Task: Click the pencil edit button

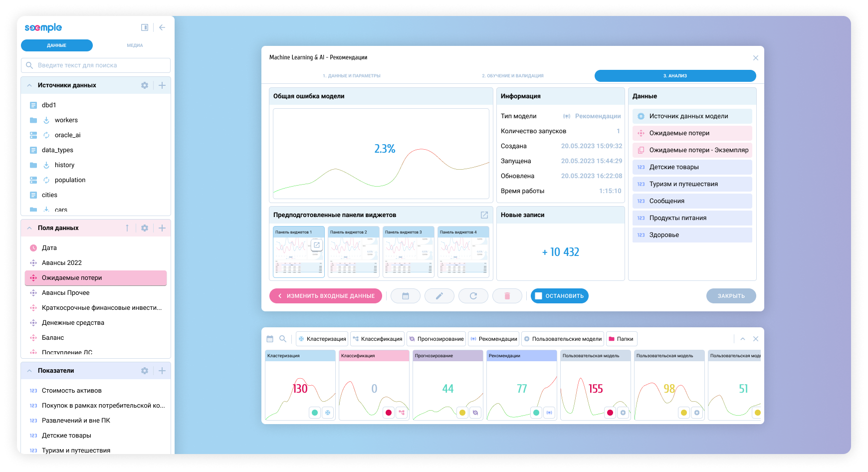Action: tap(439, 296)
